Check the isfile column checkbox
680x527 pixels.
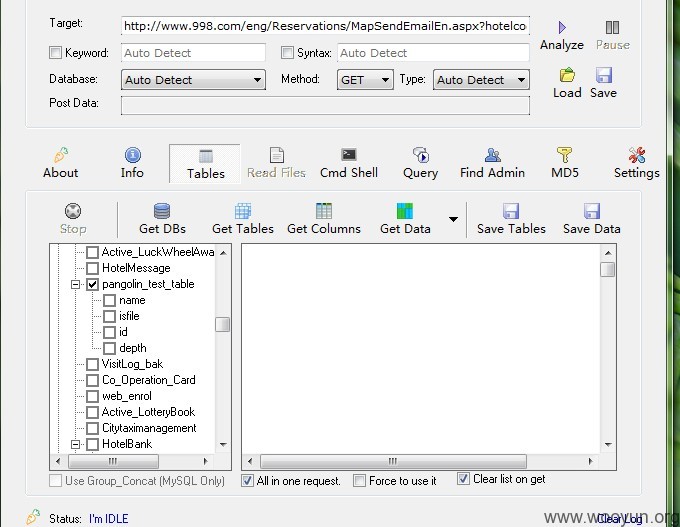pos(109,316)
